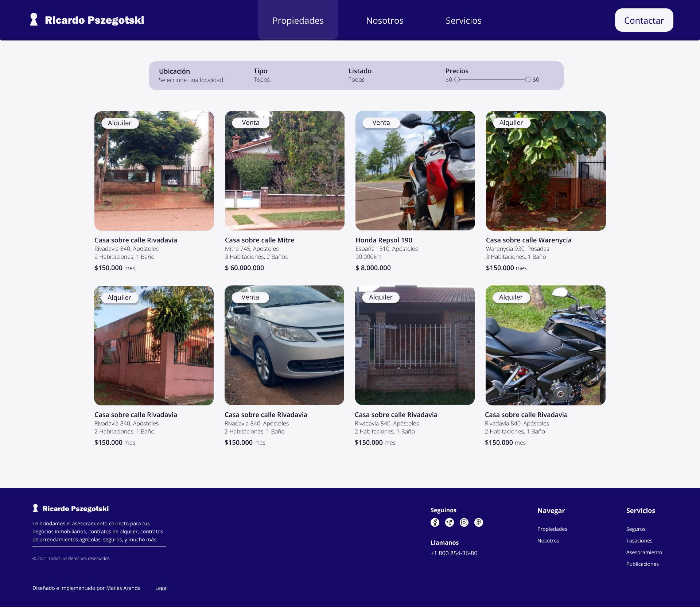Image resolution: width=700 pixels, height=607 pixels.
Task: Click the keyhole logo icon in the header
Action: 34,20
